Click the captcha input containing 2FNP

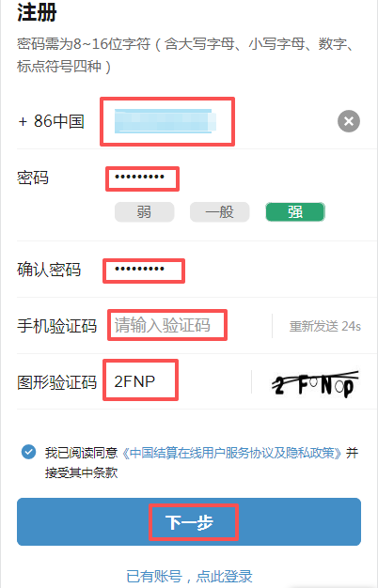(x=140, y=379)
